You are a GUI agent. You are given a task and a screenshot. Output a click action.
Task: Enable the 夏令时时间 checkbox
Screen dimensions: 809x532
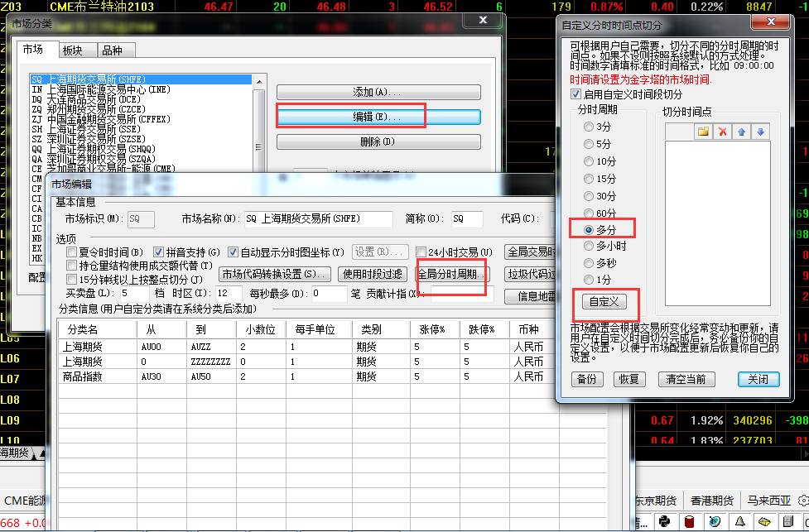pyautogui.click(x=72, y=252)
